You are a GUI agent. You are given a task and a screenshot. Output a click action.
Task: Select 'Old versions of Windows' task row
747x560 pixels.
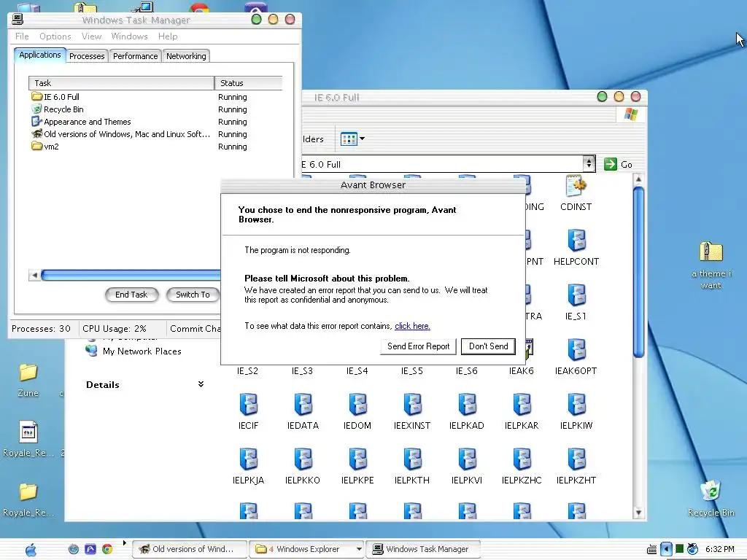155,134
